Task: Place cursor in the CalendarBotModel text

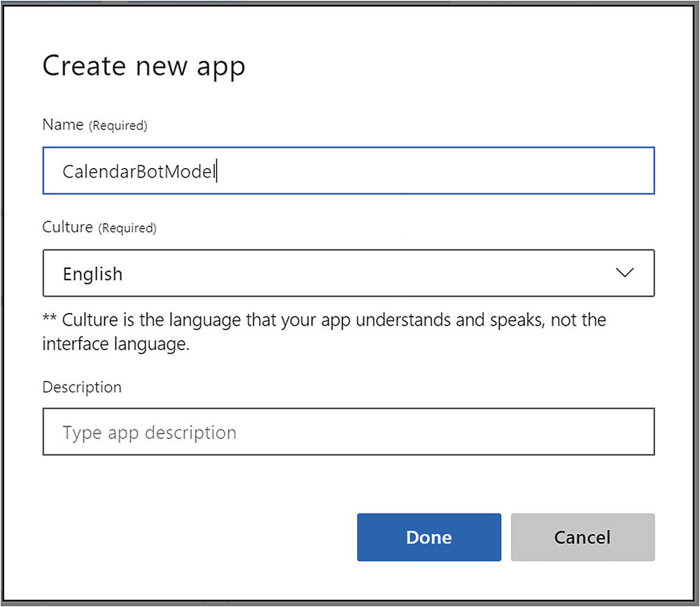Action: tap(138, 172)
